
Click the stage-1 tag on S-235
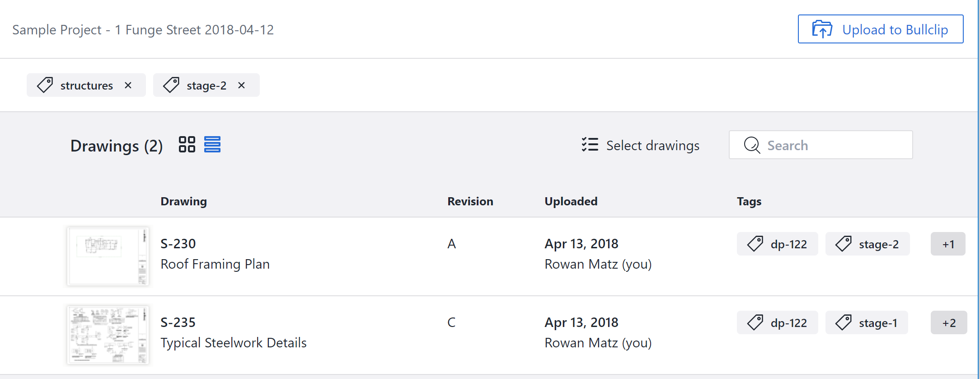(x=867, y=323)
